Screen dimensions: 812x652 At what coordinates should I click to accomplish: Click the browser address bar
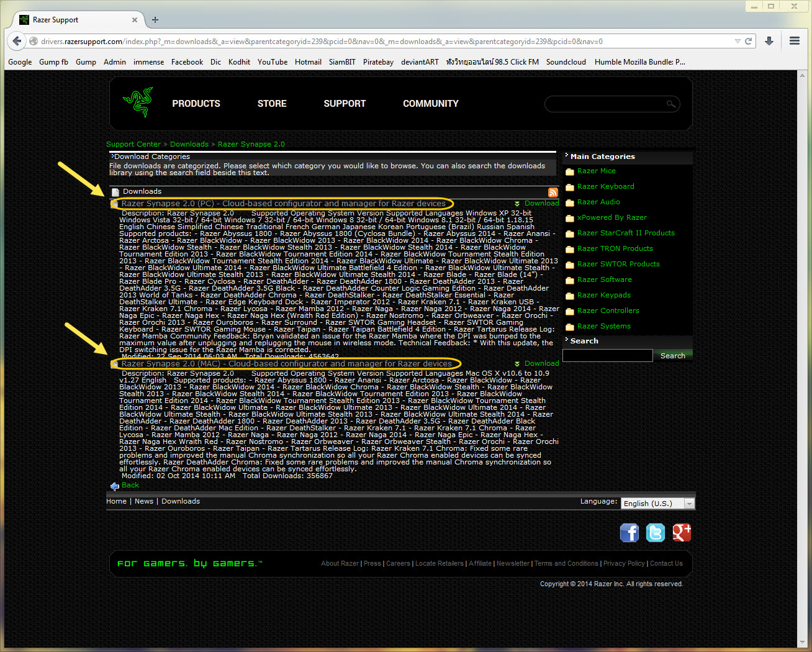pos(385,42)
